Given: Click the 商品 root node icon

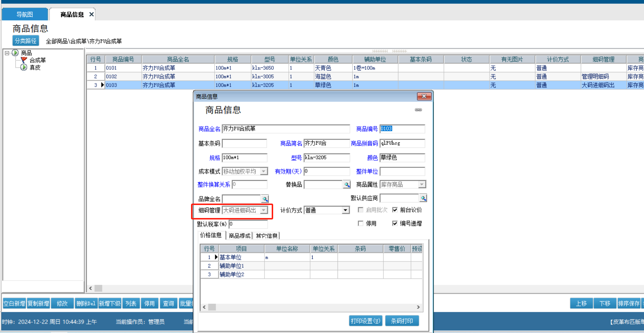Looking at the screenshot, I should pos(15,53).
